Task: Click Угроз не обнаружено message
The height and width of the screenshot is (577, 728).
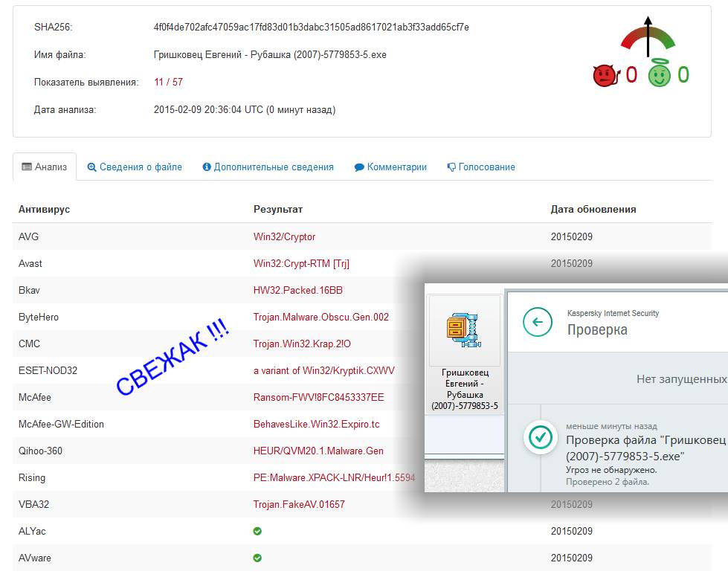Action: click(611, 470)
